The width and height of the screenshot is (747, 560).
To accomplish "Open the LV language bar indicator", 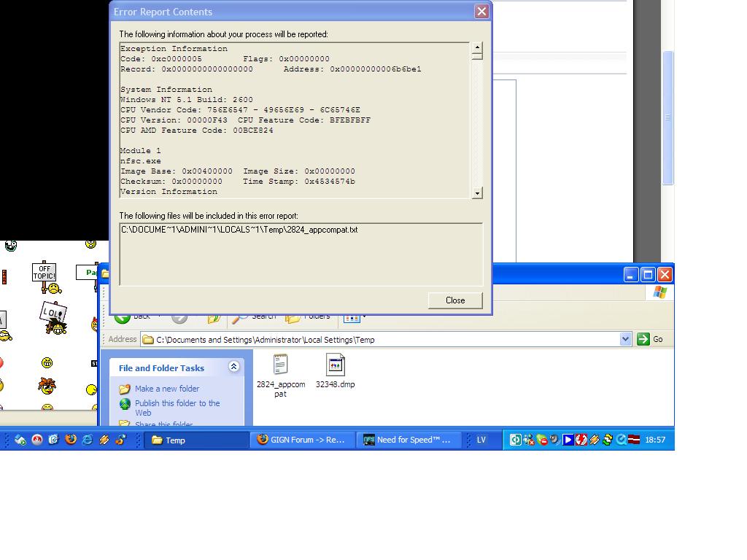I will (481, 440).
